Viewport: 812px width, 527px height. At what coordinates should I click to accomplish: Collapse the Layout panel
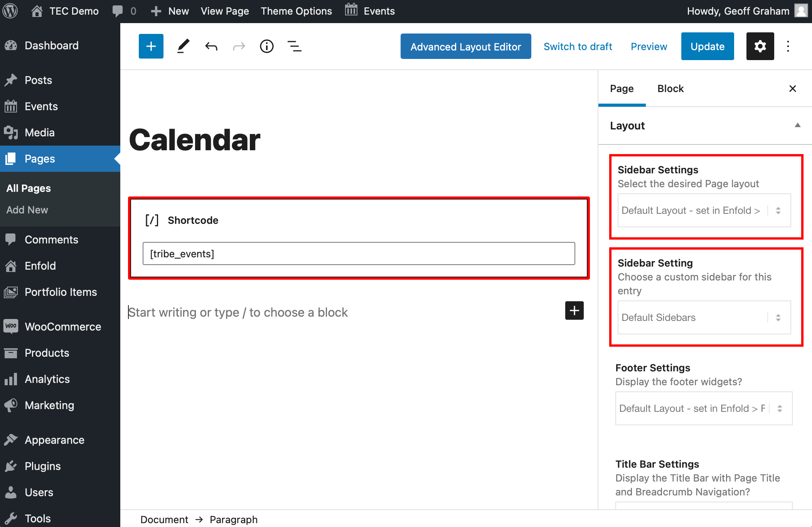pyautogui.click(x=797, y=126)
